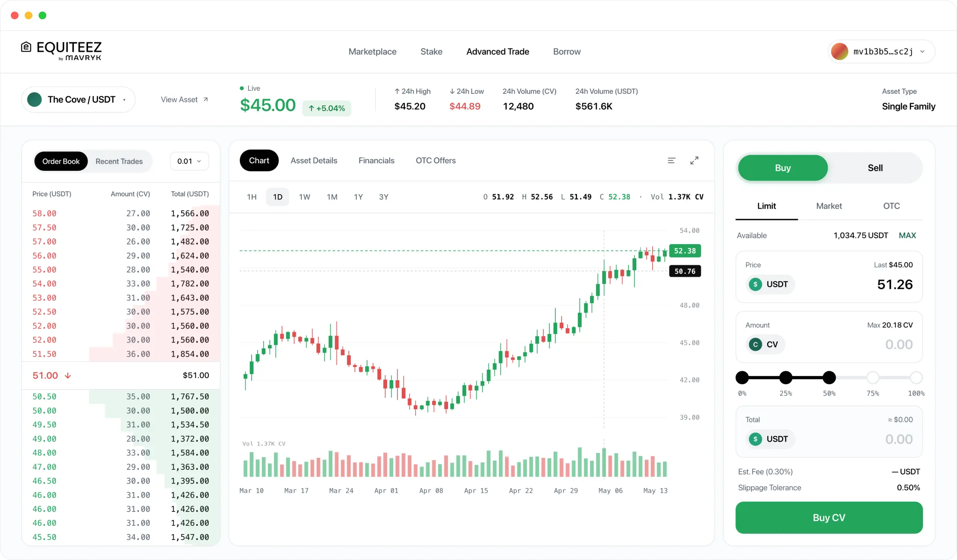Open chart settings lines icon

671,160
